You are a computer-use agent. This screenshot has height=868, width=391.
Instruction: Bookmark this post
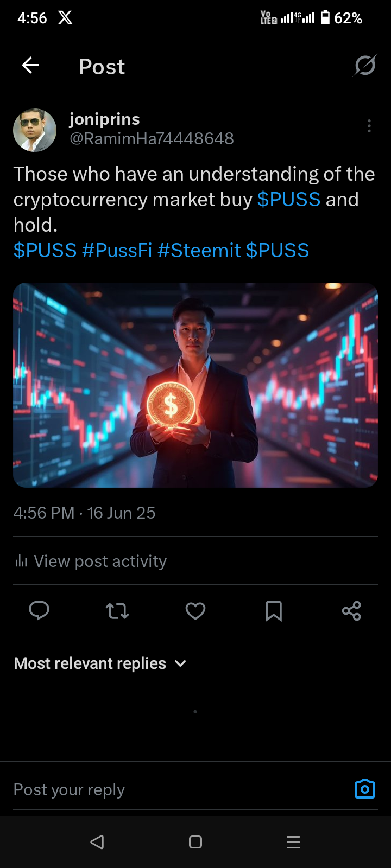274,611
